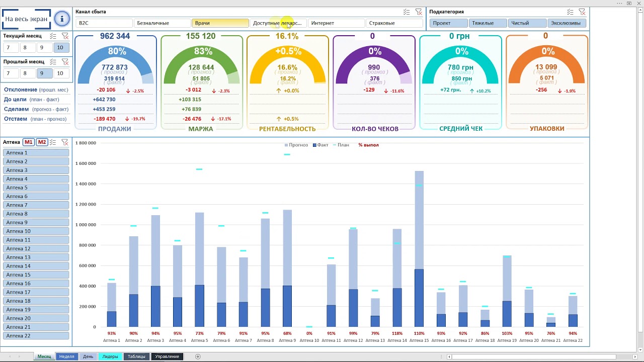Click the МАРЖА card title
This screenshot has height=362, width=644.
[201, 129]
